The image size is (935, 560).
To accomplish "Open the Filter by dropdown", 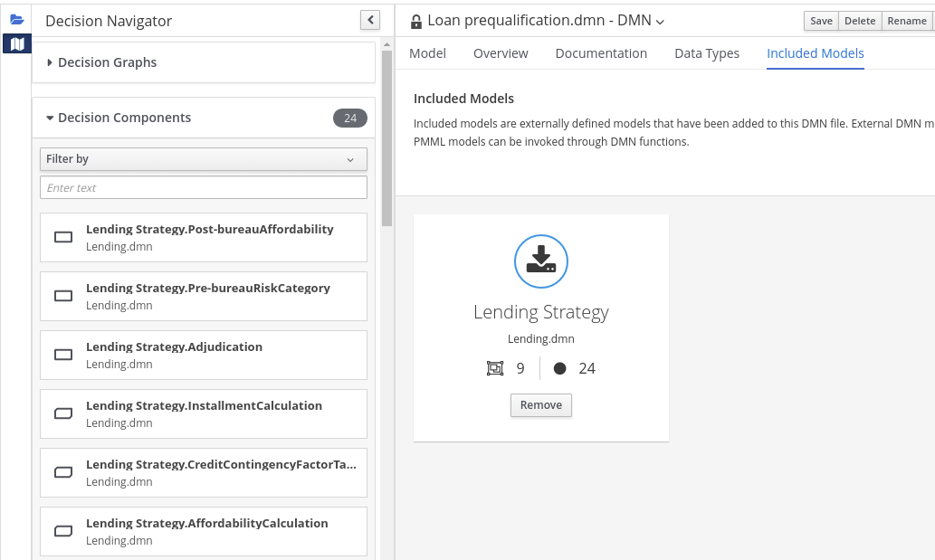I will (x=204, y=159).
